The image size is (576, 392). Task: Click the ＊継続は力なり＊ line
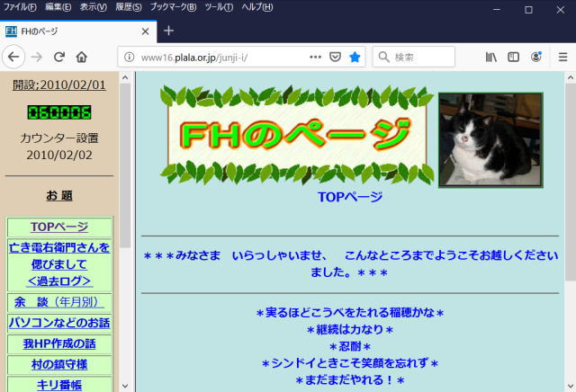[x=350, y=330]
